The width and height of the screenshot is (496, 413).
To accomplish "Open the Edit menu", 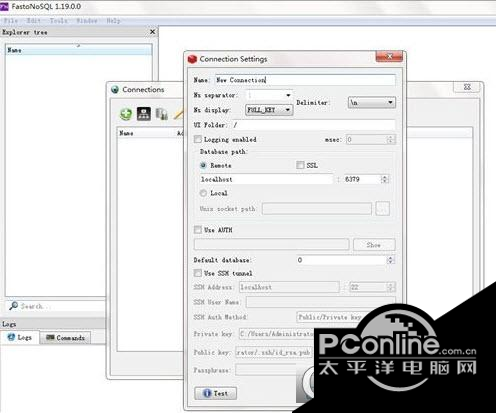I will (33, 21).
